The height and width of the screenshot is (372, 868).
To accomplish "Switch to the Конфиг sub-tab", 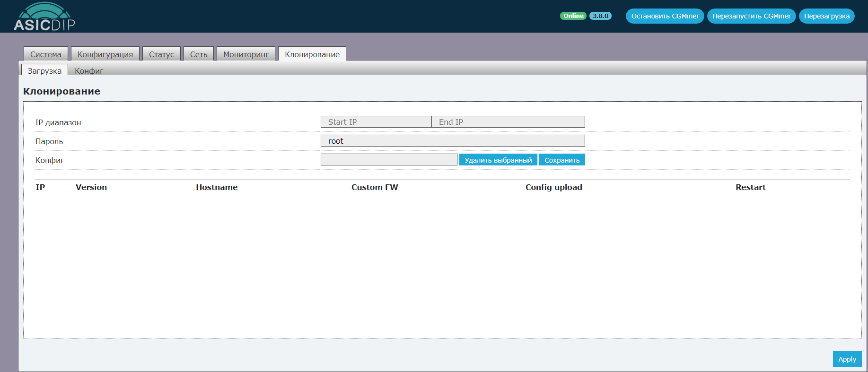I will [x=89, y=70].
